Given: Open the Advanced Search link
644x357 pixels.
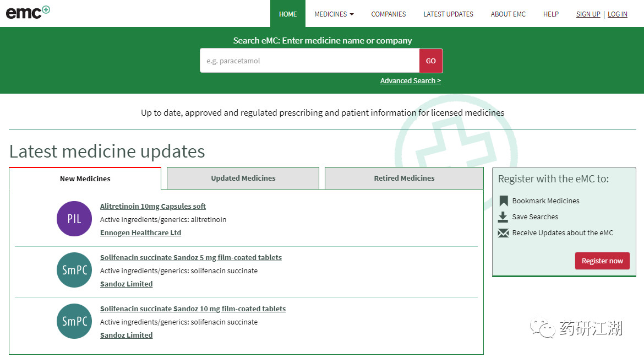Looking at the screenshot, I should [410, 80].
